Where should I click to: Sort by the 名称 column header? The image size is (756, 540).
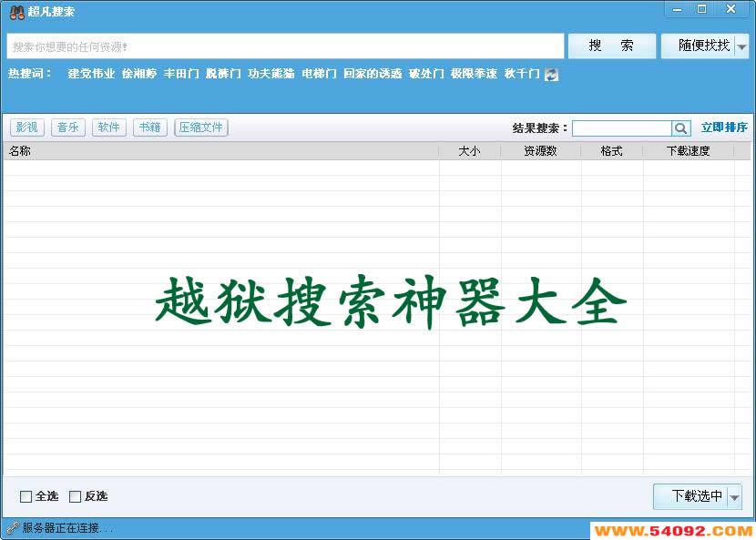tap(220, 151)
